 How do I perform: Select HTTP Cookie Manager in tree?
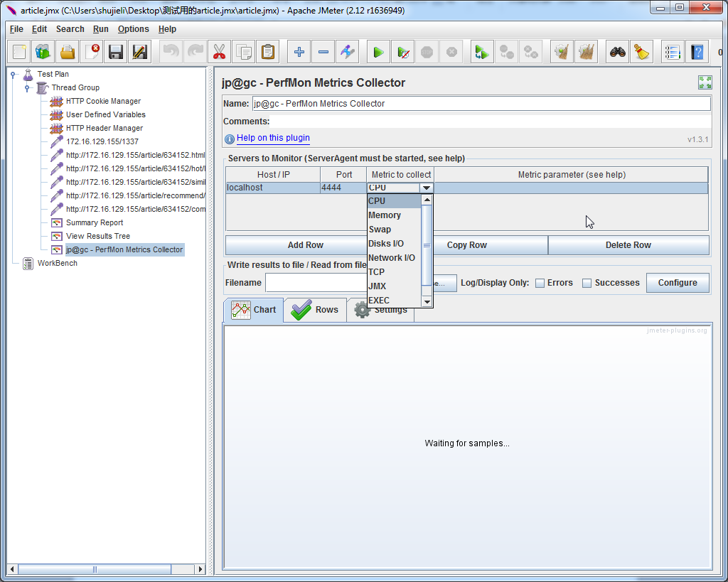(103, 101)
